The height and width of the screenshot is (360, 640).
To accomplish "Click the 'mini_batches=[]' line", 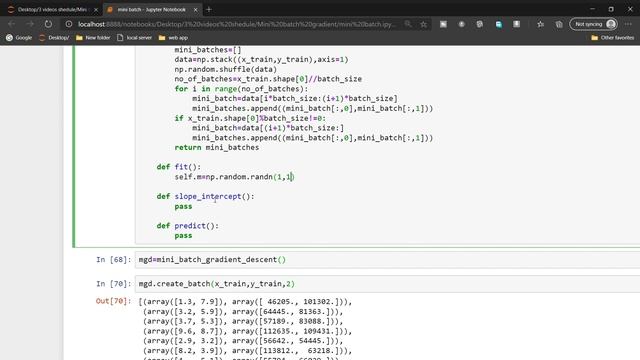I will coord(208,50).
